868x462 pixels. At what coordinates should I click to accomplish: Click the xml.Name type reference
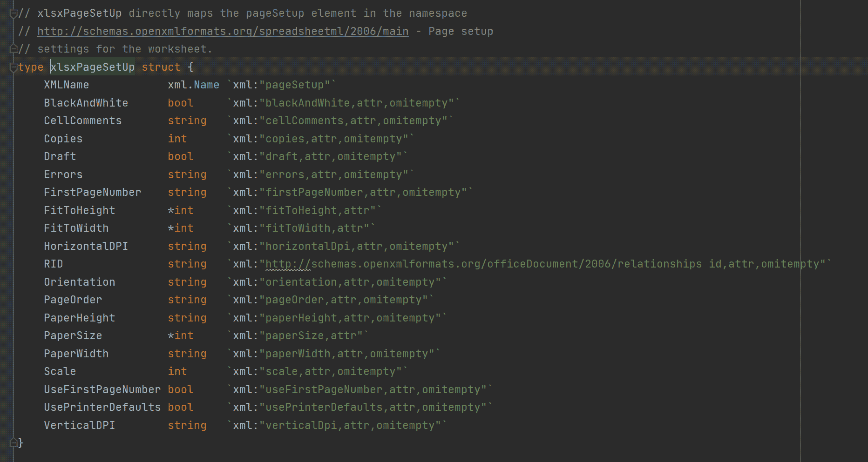193,85
